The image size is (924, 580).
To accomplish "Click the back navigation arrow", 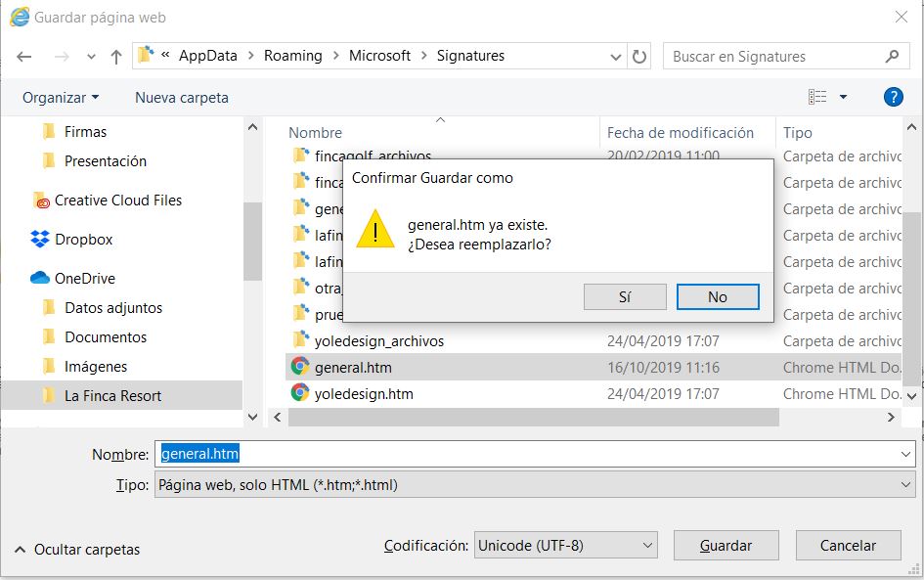I will pos(22,57).
